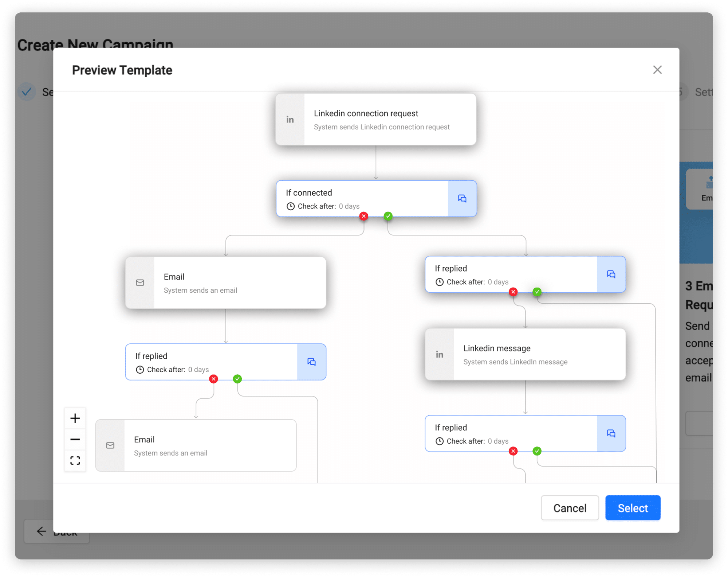Select the green success branch on the bottom If replied
This screenshot has width=728, height=577.
[537, 451]
